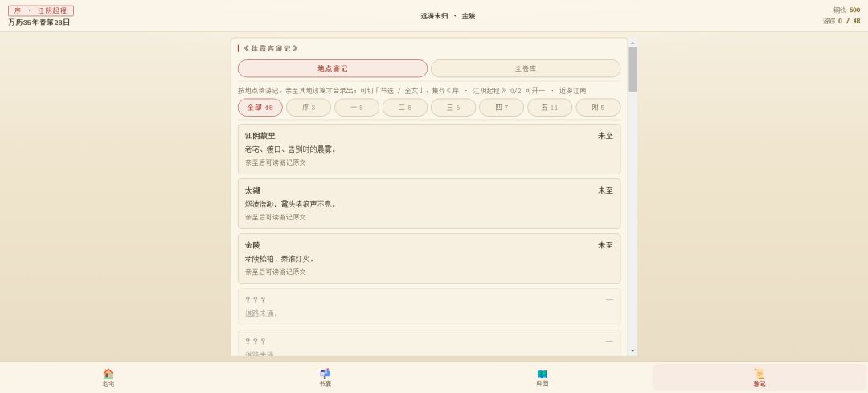Screen dimensions: 868x393
Task: Click description 孝陵松柏、秦淮灯火
Action: coord(280,259)
